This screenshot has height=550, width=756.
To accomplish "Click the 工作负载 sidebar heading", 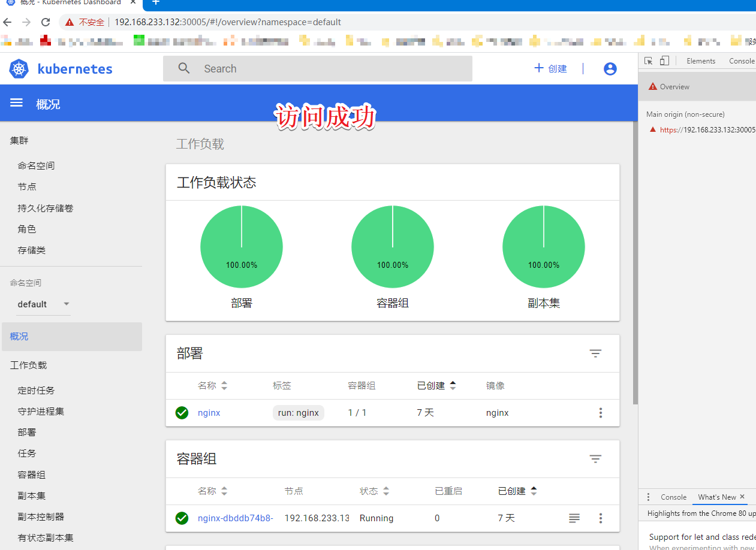I will click(x=28, y=365).
